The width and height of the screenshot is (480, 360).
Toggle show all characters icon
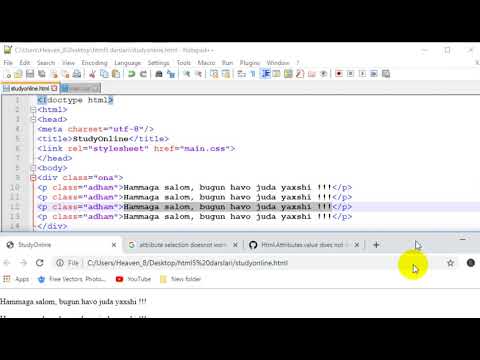pyautogui.click(x=253, y=74)
